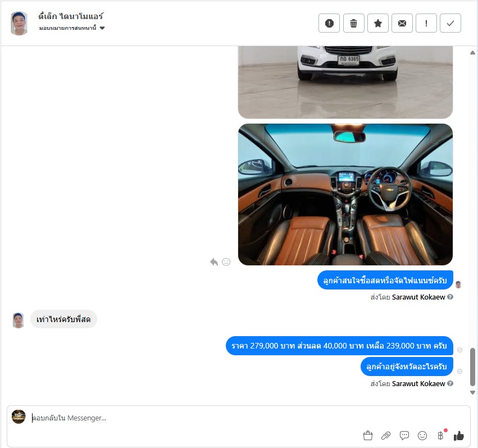Flag conversation with exclamation mark icon
The image size is (478, 448).
coord(426,23)
